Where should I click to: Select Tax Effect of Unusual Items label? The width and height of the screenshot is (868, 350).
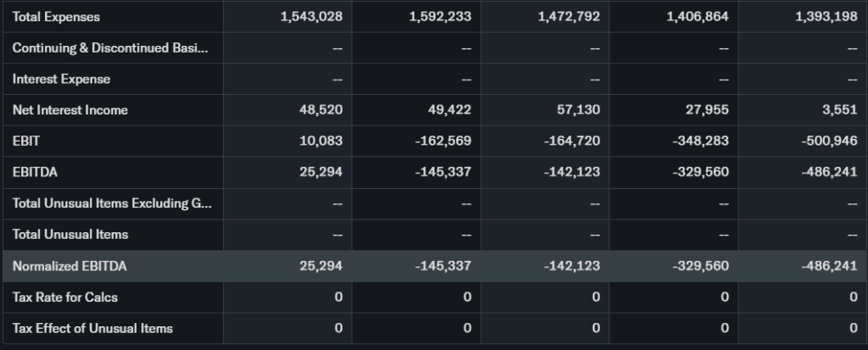[x=92, y=328]
